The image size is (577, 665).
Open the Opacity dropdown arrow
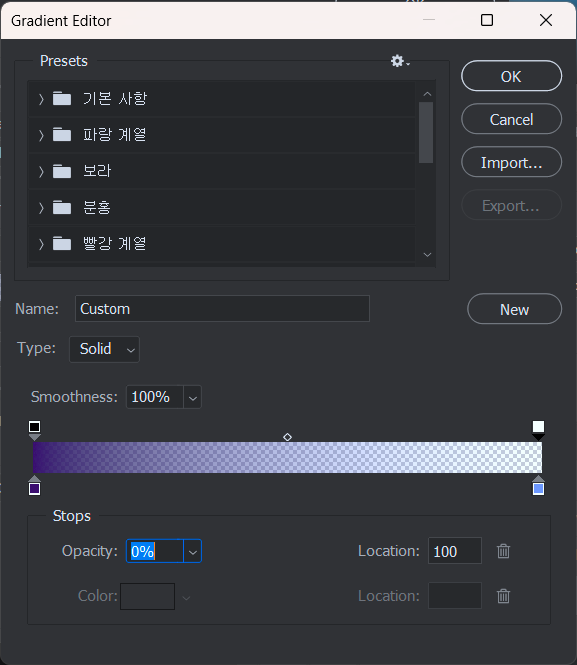[192, 551]
